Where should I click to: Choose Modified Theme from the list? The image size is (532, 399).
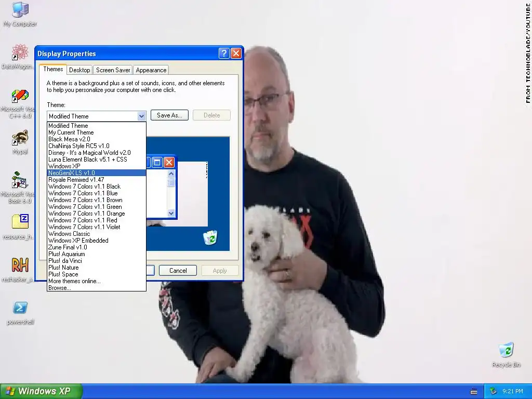[97, 126]
